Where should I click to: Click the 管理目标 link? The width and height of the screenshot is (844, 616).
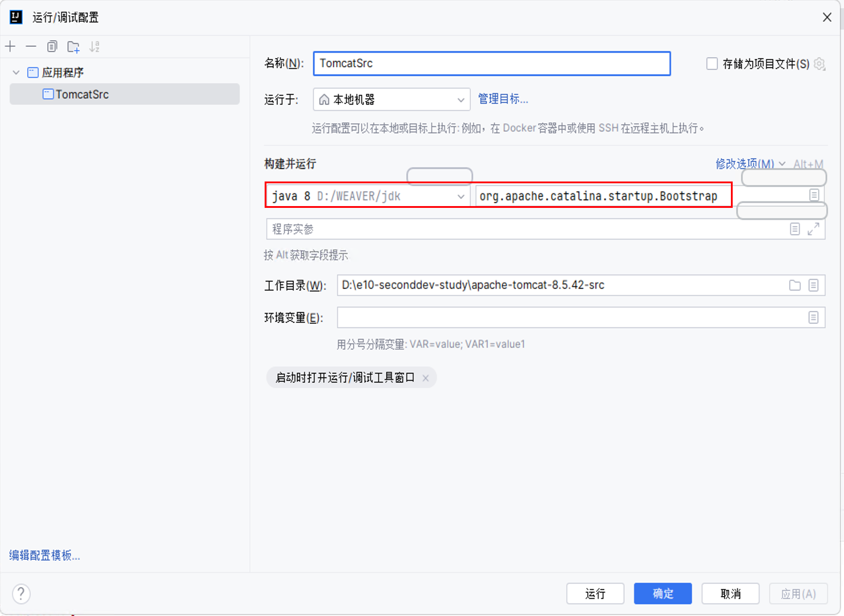[503, 99]
